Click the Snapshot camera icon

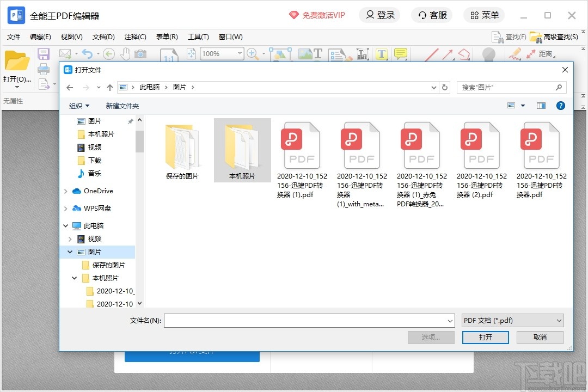pyautogui.click(x=140, y=54)
